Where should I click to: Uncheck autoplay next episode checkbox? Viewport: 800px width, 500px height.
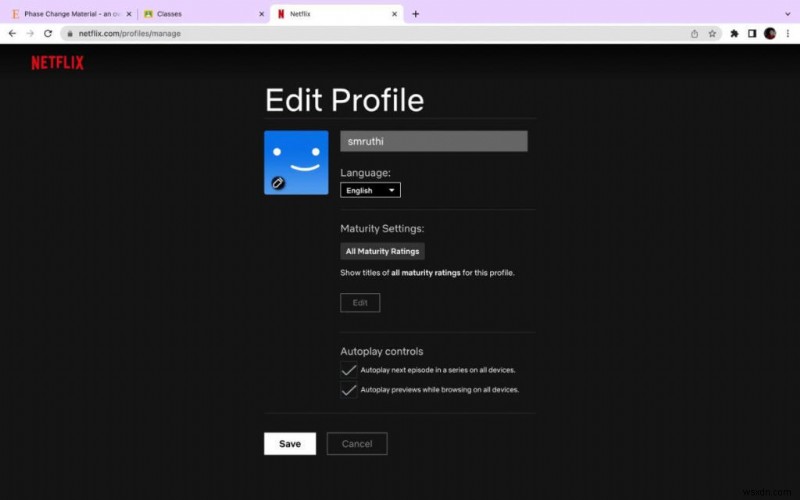point(348,370)
